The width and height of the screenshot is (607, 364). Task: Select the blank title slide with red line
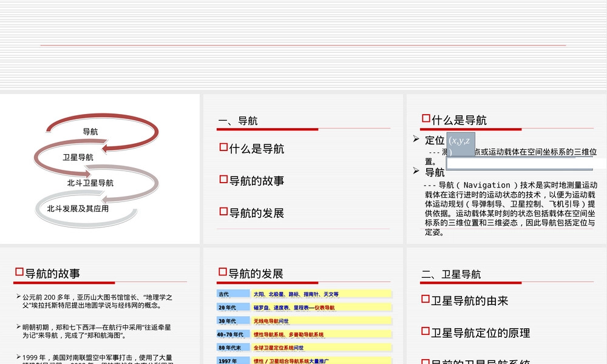[x=303, y=45]
